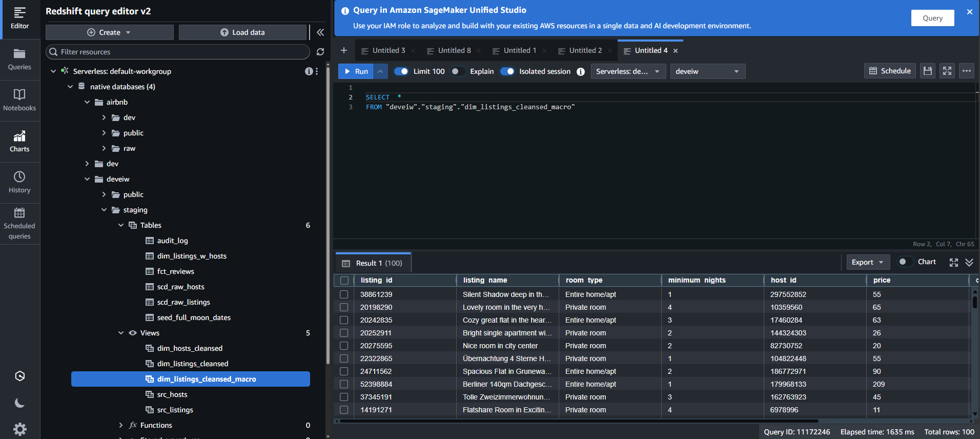Disable the Isolated session toggle

507,71
